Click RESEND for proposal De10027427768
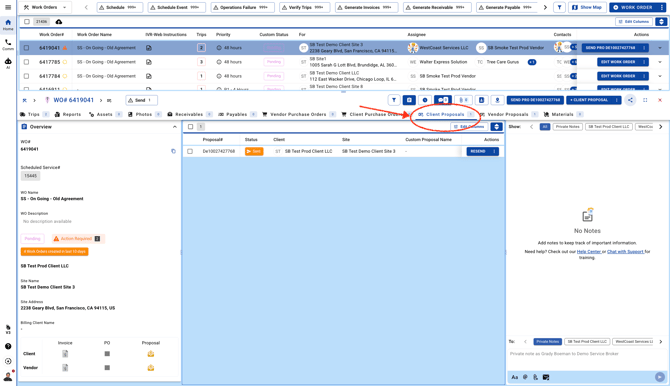This screenshot has height=386, width=670. 478,151
